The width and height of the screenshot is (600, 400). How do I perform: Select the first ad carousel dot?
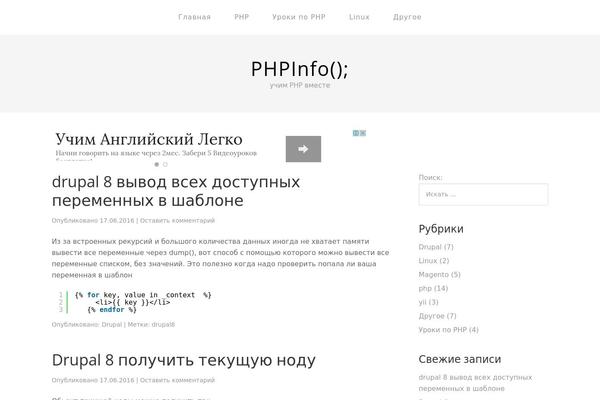click(x=157, y=165)
